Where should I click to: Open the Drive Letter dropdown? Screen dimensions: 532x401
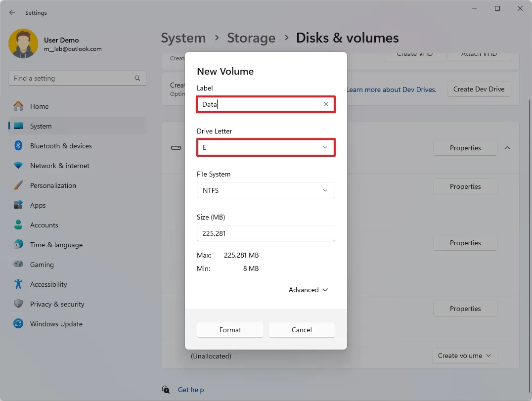coord(266,147)
